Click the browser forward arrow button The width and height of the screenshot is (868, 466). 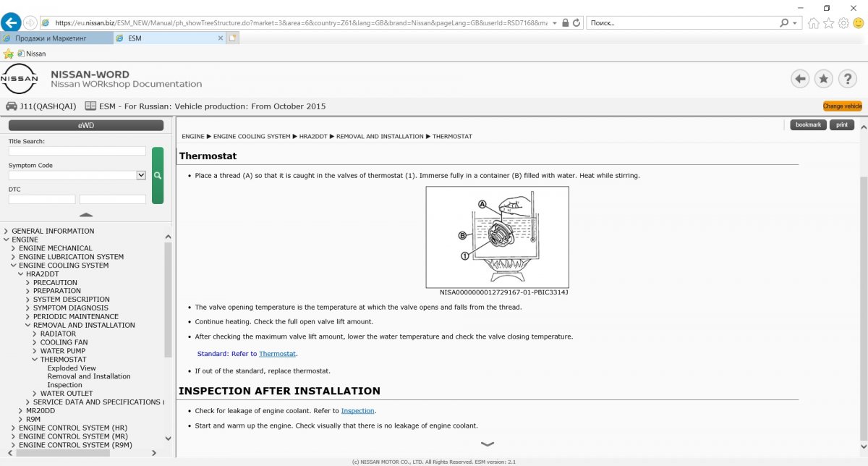(30, 22)
